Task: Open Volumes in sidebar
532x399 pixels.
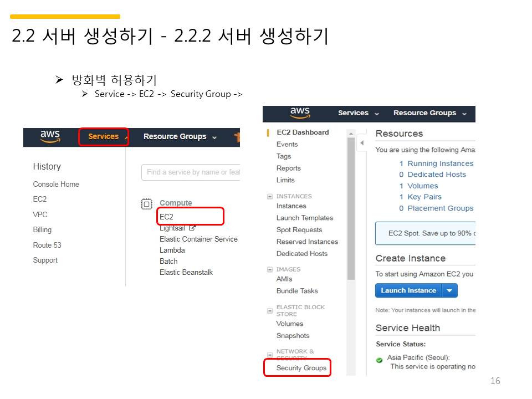Action: pos(290,324)
